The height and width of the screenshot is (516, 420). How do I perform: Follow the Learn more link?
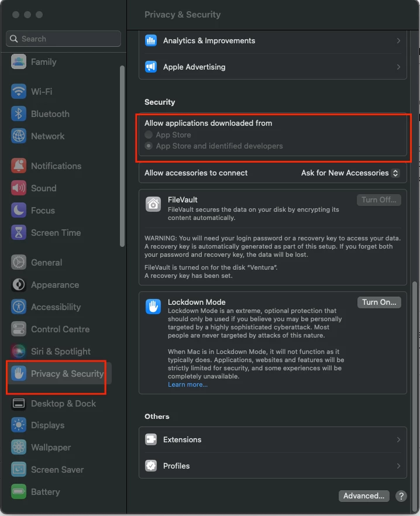click(x=188, y=384)
